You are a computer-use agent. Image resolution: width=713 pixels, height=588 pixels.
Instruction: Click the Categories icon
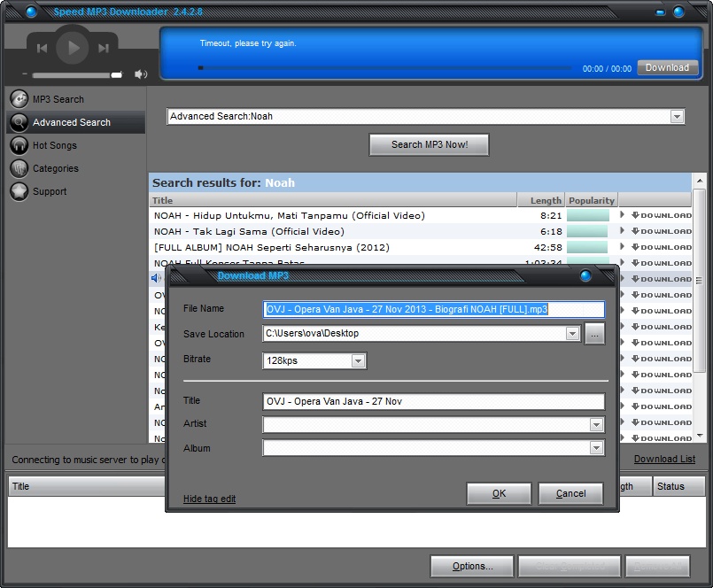coord(19,168)
